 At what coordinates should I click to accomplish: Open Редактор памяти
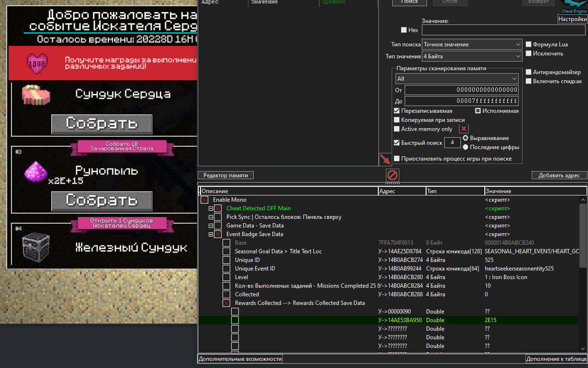(225, 175)
